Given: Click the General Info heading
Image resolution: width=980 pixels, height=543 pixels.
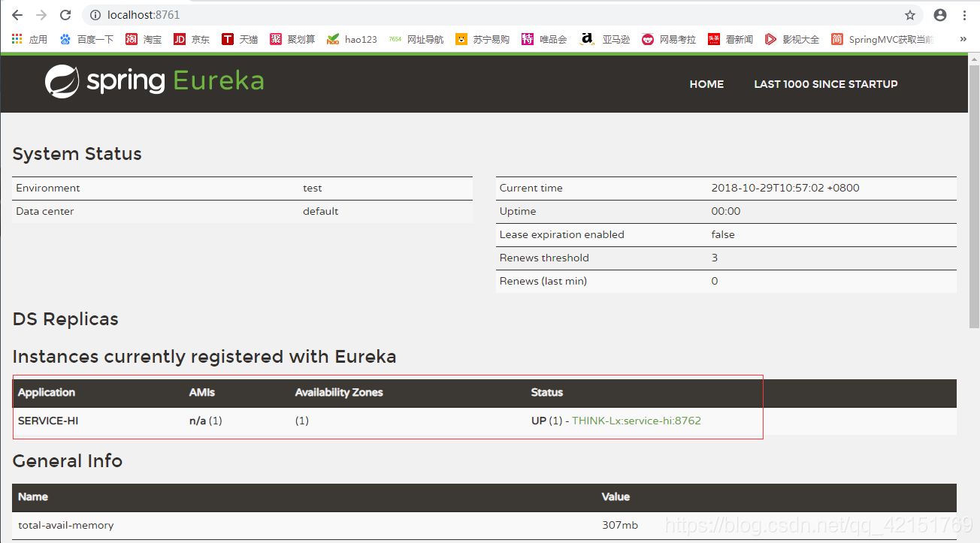Looking at the screenshot, I should click(68, 460).
